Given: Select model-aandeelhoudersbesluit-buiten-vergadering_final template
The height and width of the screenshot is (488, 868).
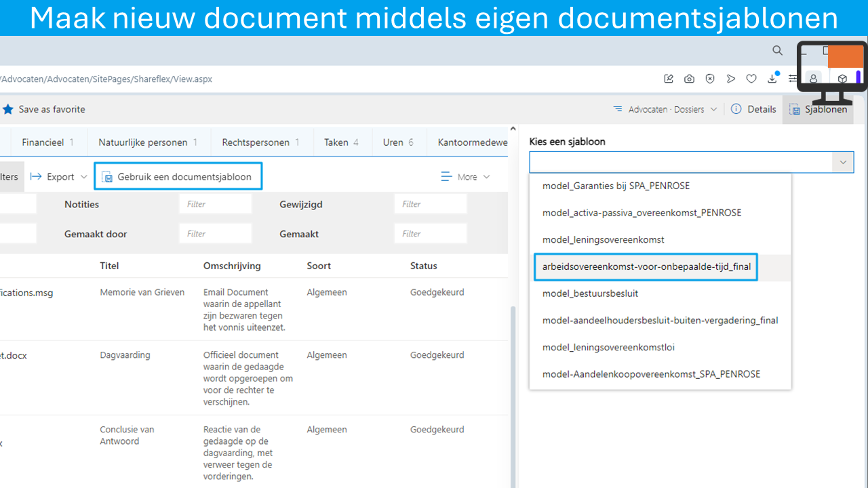Looking at the screenshot, I should (x=660, y=321).
